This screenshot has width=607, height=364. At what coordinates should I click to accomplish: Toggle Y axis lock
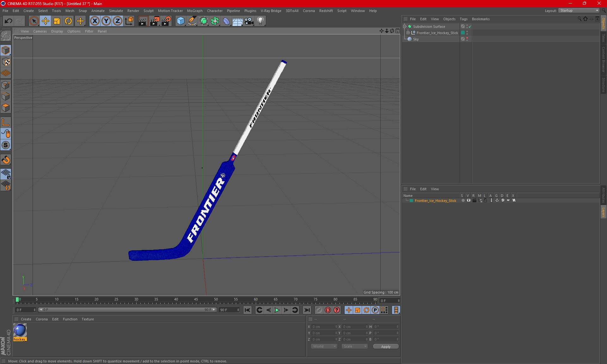106,21
